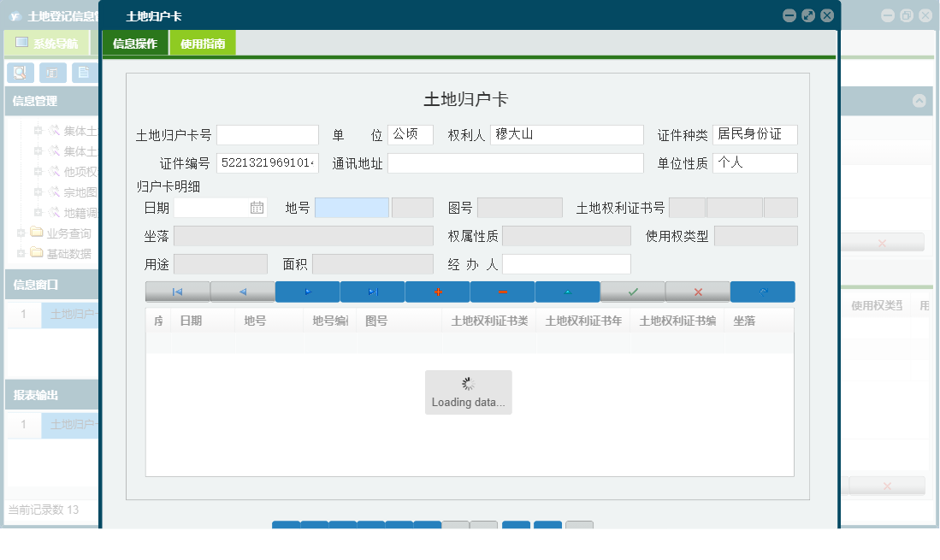The height and width of the screenshot is (560, 940).
Task: Click the 面积 field
Action: click(x=373, y=264)
